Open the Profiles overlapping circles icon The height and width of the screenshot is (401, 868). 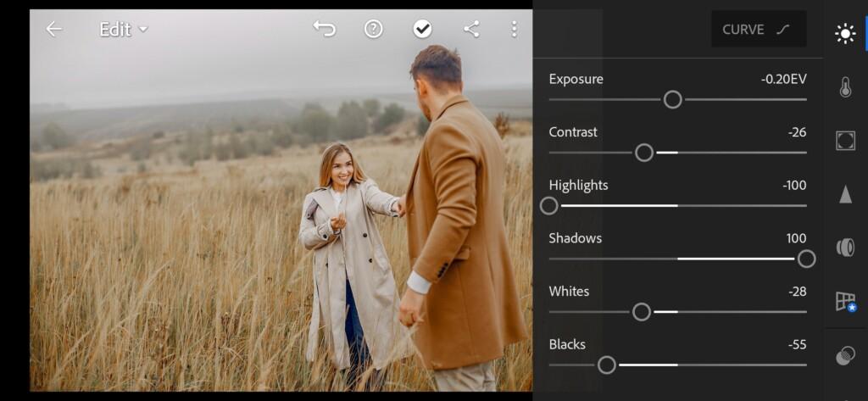pos(845,355)
